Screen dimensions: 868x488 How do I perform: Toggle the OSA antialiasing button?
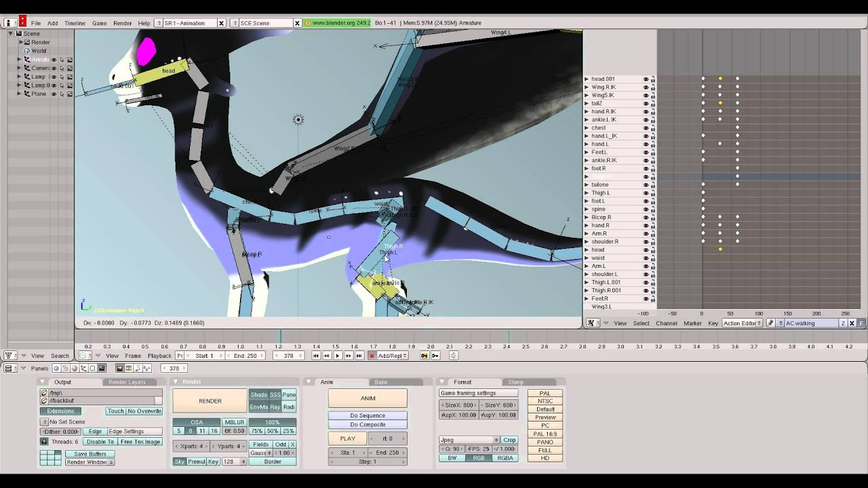(x=197, y=422)
